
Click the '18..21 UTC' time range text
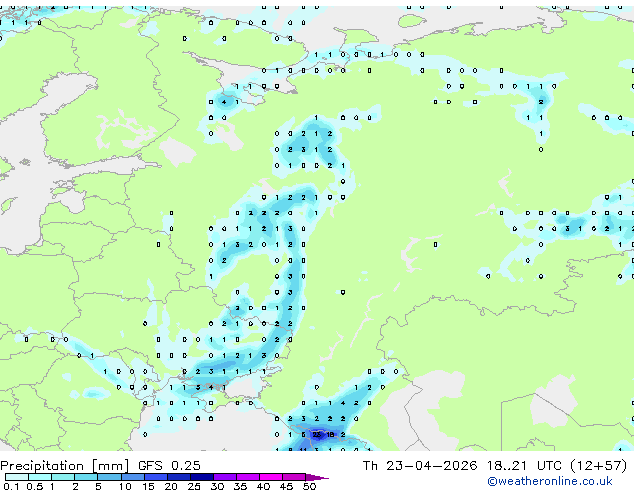point(524,465)
